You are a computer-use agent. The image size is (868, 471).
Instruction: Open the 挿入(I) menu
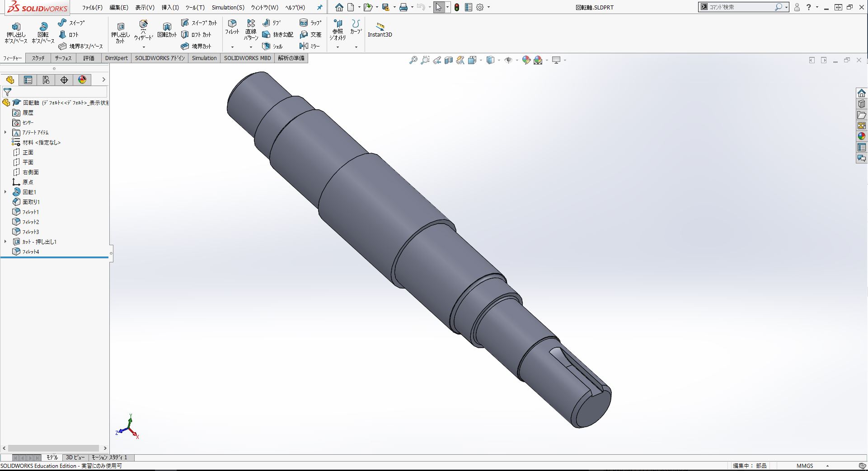170,7
